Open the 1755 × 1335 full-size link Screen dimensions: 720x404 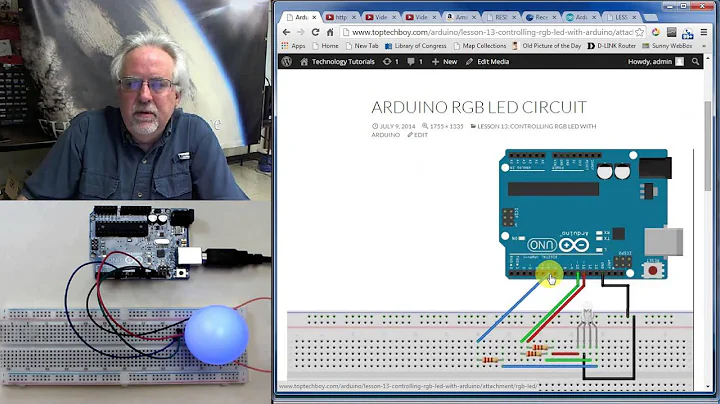(x=443, y=126)
